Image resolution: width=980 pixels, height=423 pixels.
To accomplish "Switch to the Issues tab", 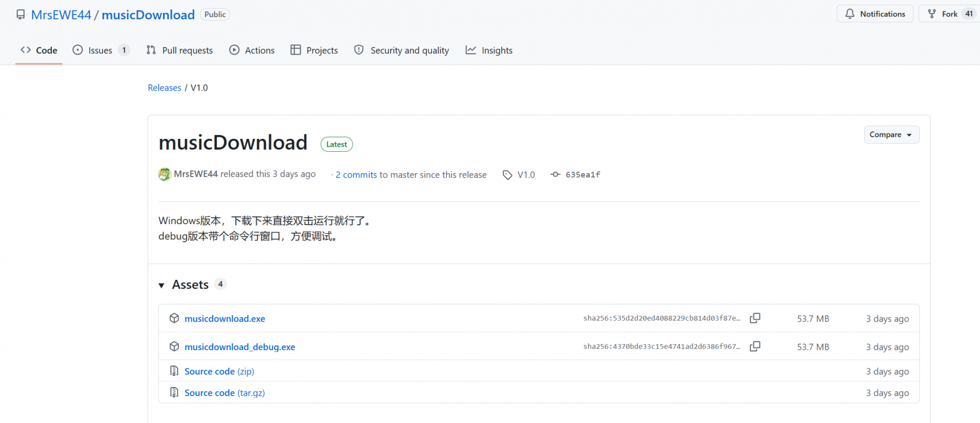I will coord(100,50).
